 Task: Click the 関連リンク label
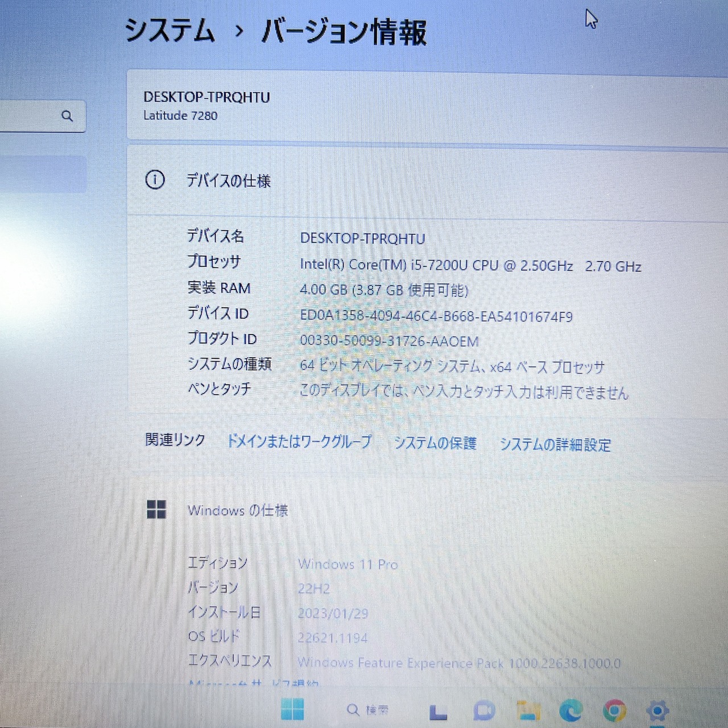click(175, 440)
